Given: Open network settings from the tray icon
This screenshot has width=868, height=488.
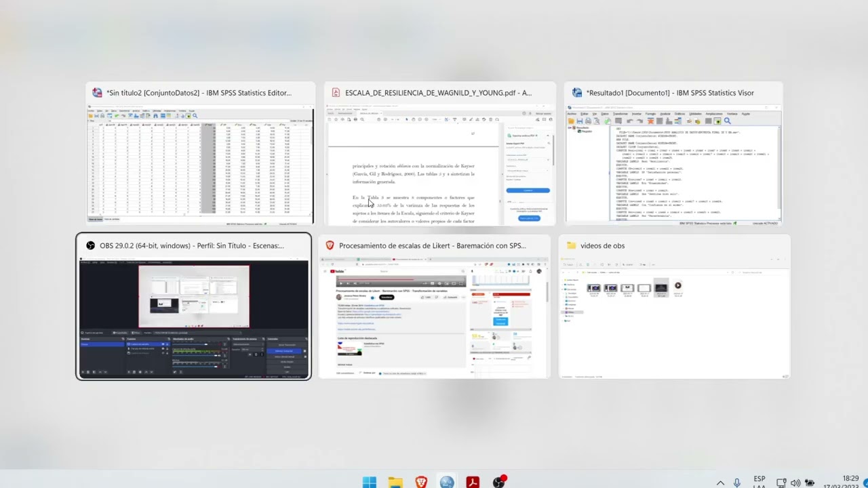Looking at the screenshot, I should 781,483.
